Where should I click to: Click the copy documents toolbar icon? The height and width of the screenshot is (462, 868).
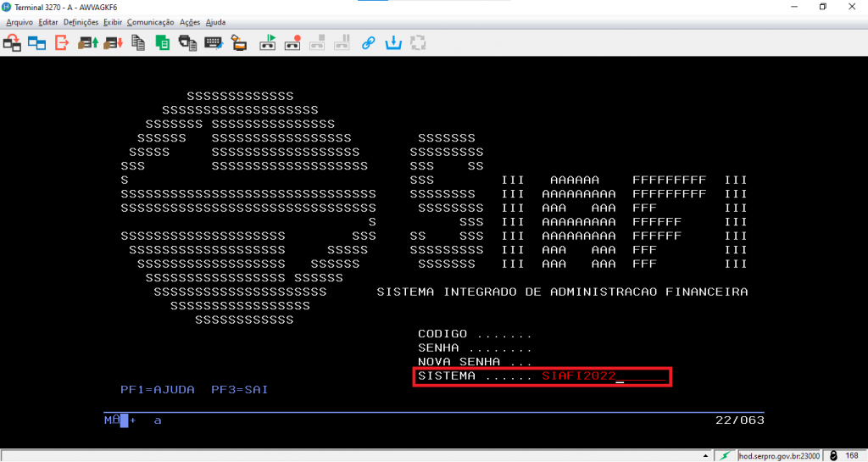click(137, 42)
